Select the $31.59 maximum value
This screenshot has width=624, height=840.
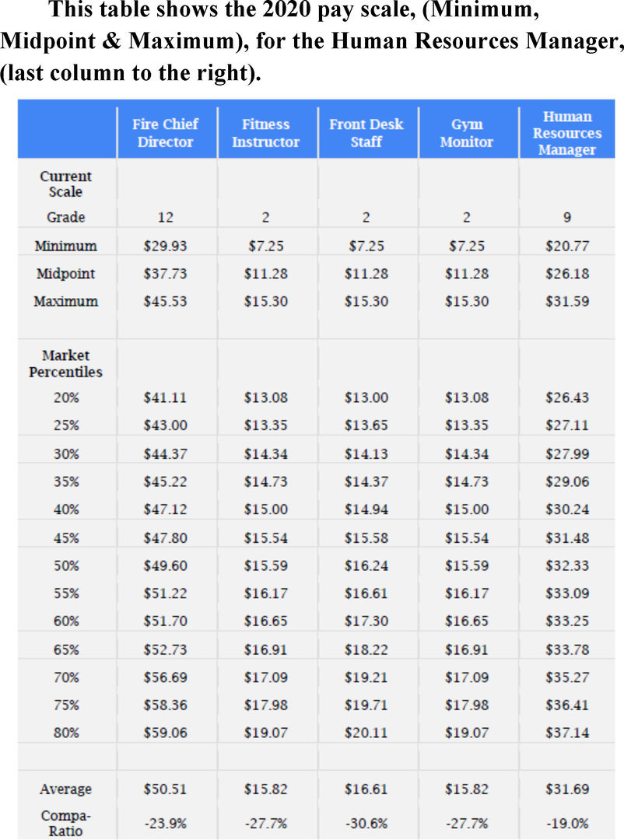(x=567, y=301)
